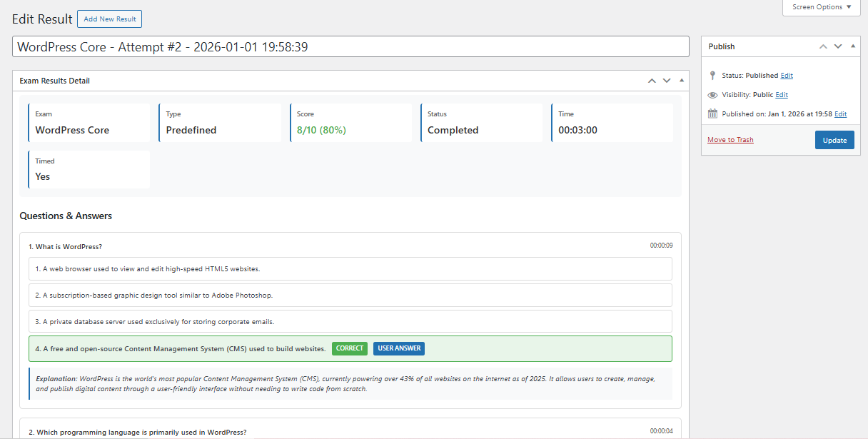The height and width of the screenshot is (439, 868).
Task: Click the blue USER ANSWER badge
Action: (x=398, y=348)
